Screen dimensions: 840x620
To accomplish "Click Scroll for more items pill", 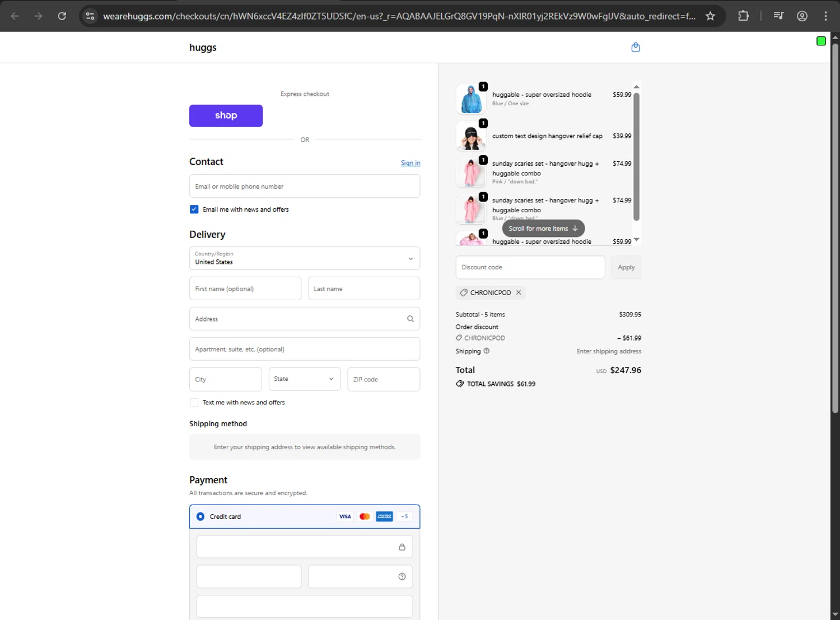I will [543, 229].
